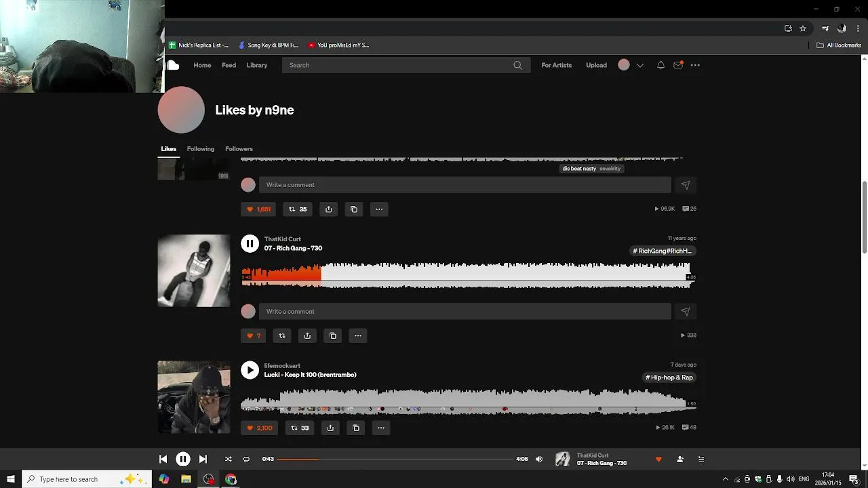Seek in the bottom player progress bar
Screen dimensions: 868x488
[395, 459]
